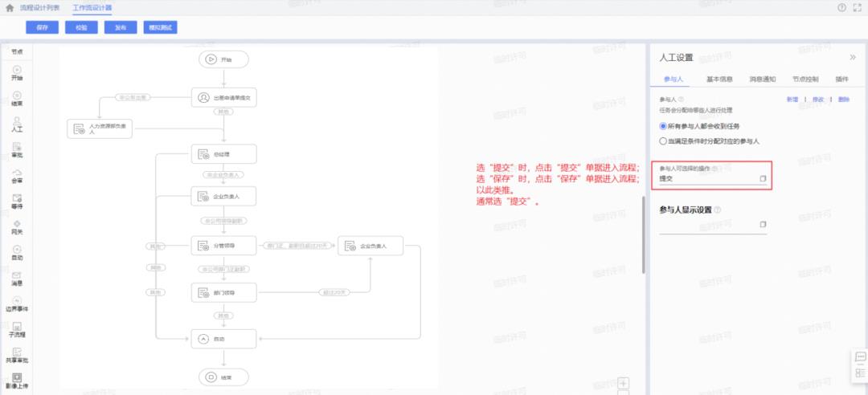Click the 保存 button
The height and width of the screenshot is (395, 868).
click(43, 27)
